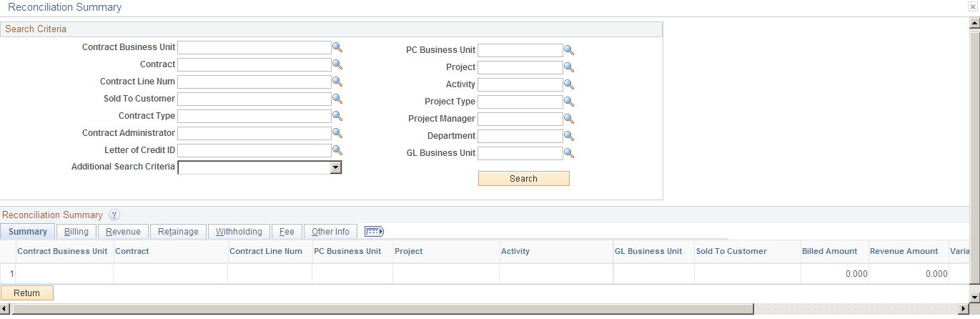Close the Reconciliation Summary window

pos(974,6)
